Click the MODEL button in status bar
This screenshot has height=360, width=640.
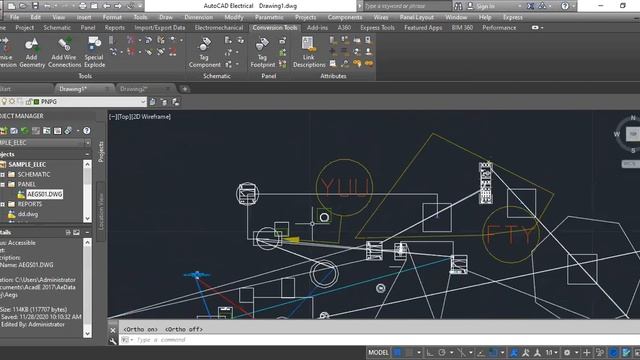click(378, 353)
